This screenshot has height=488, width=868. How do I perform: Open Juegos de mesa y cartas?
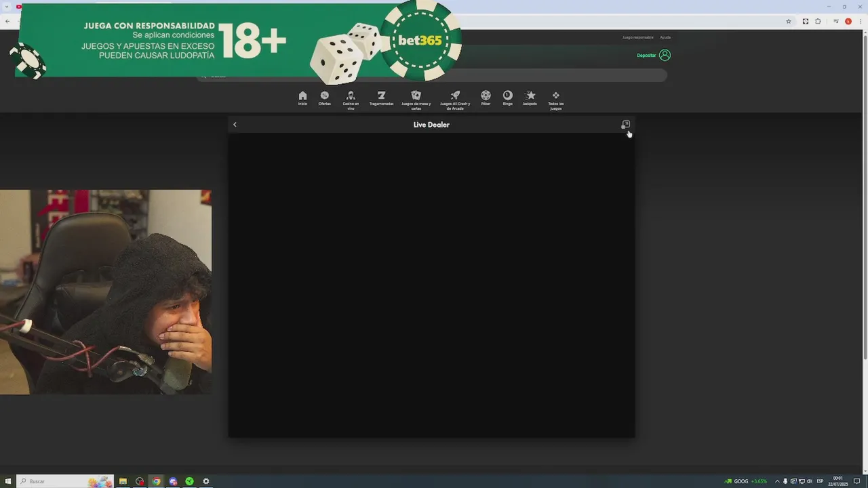tap(416, 100)
